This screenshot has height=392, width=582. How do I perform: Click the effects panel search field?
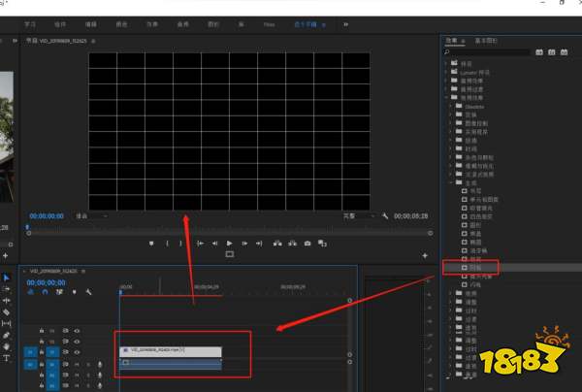(485, 52)
